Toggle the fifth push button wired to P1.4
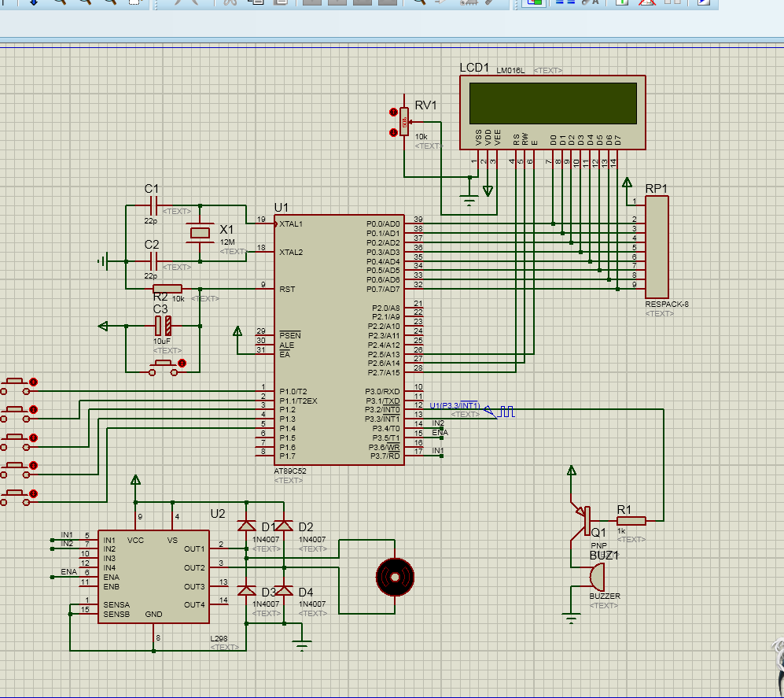Image resolution: width=784 pixels, height=698 pixels. point(16,498)
